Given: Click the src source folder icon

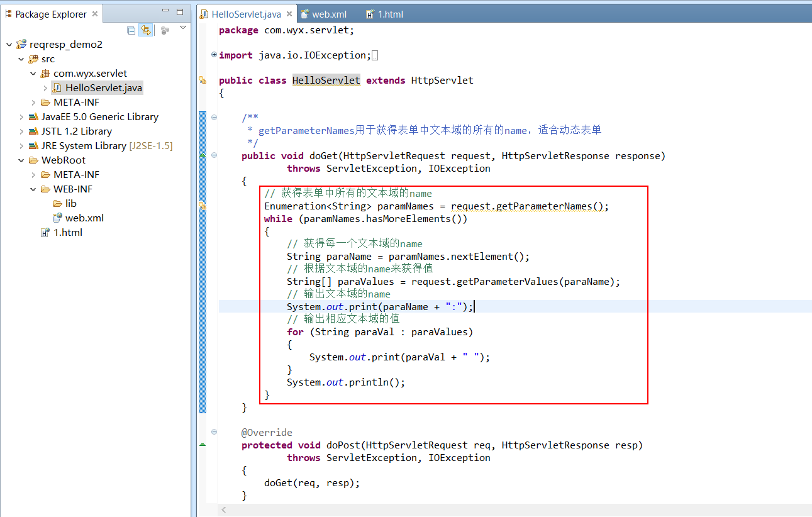Looking at the screenshot, I should point(33,59).
